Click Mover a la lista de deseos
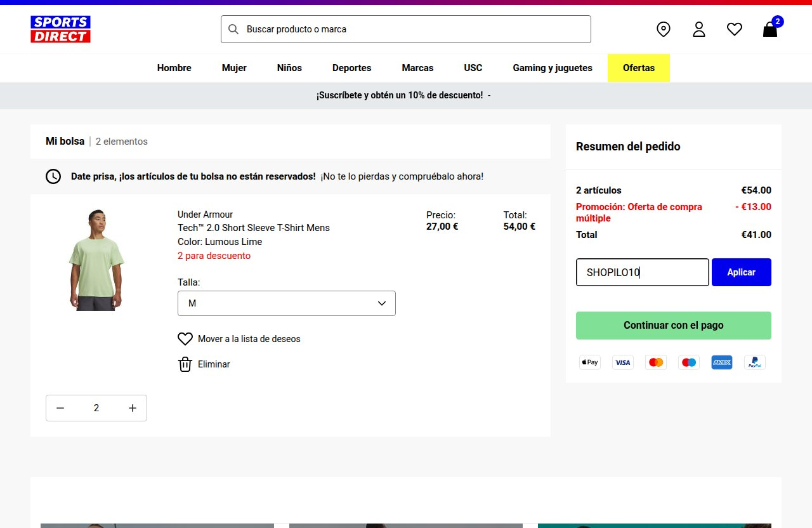Screen dimensions: 812x528 click(249, 339)
